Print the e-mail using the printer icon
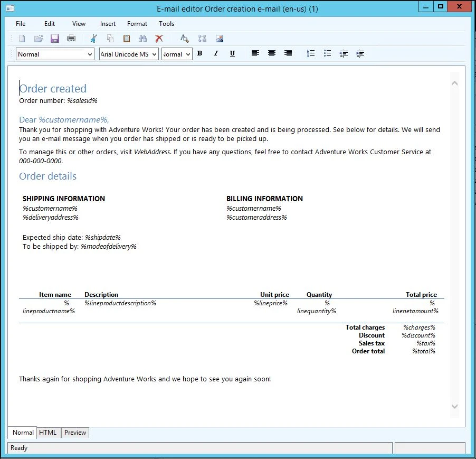Screen dimensions: 476x459 pos(71,38)
